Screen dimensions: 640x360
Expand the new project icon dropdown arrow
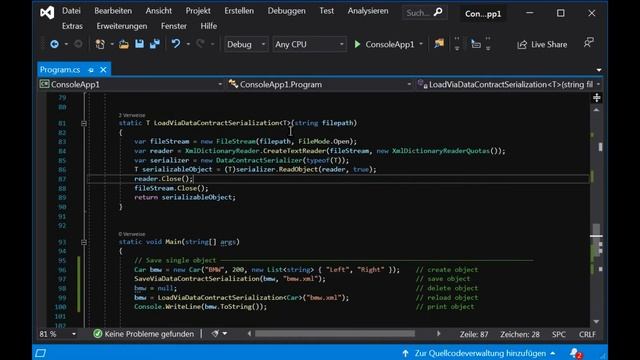[111, 44]
